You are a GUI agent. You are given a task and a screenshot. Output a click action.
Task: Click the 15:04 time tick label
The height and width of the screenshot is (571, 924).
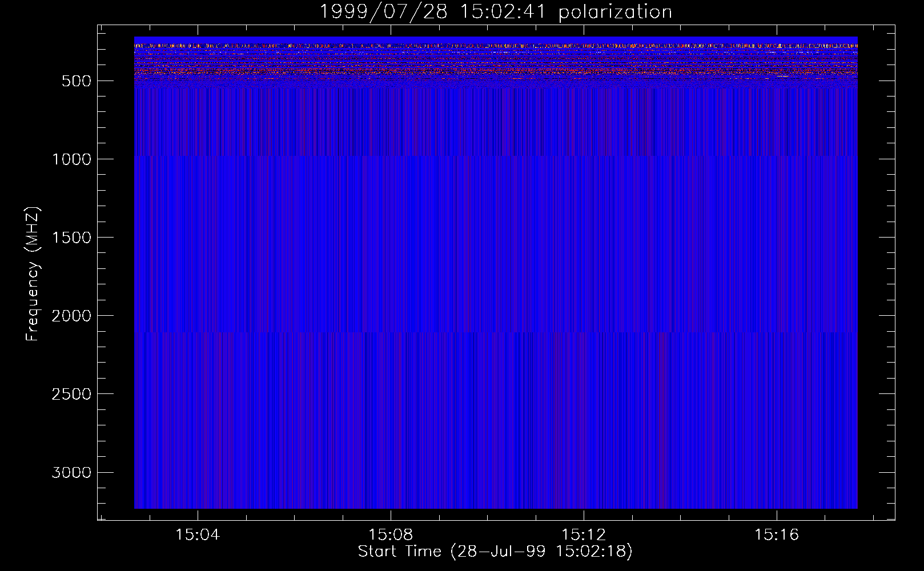198,535
